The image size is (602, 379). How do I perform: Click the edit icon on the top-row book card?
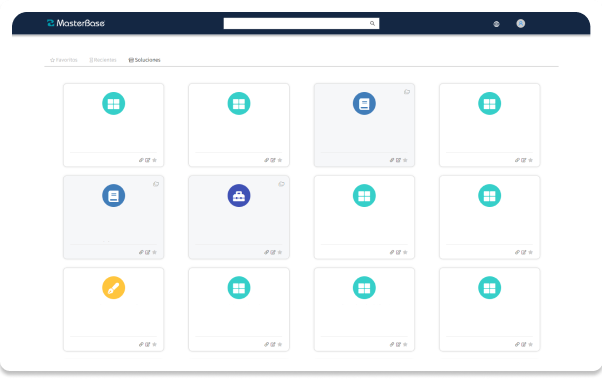point(399,160)
